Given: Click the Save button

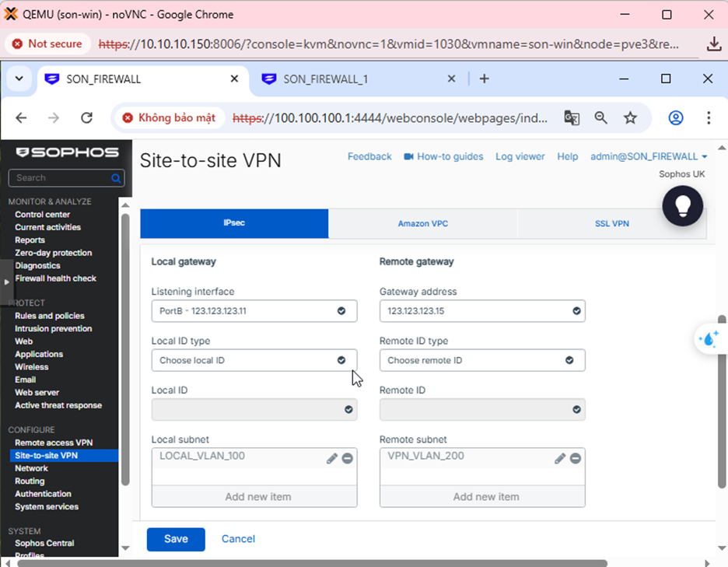Looking at the screenshot, I should [176, 539].
